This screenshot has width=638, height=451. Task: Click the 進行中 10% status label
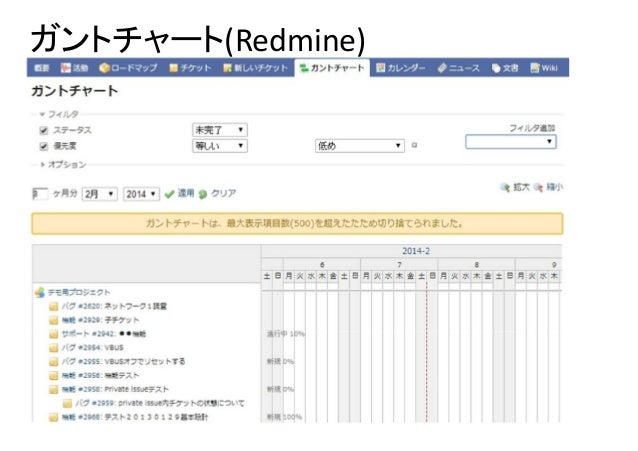286,334
